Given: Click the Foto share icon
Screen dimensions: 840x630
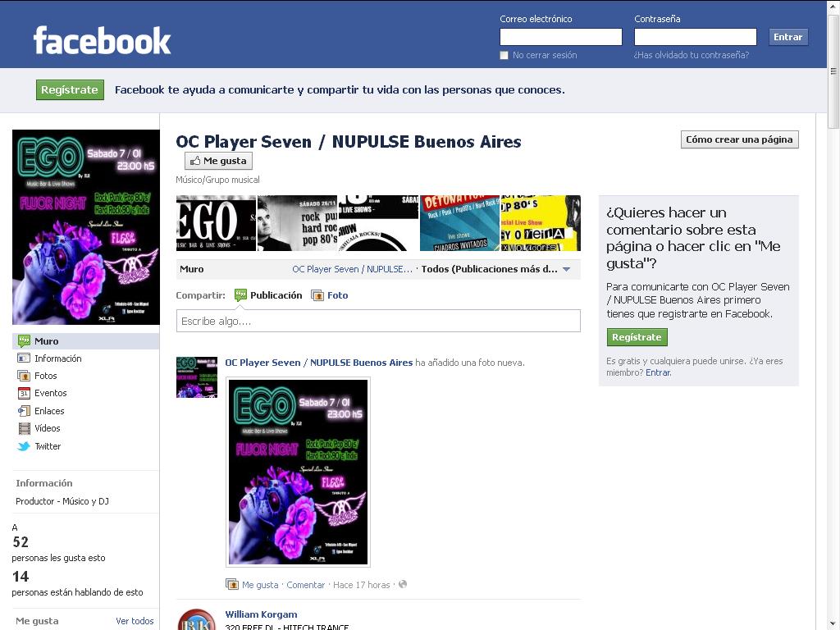Looking at the screenshot, I should tap(317, 295).
